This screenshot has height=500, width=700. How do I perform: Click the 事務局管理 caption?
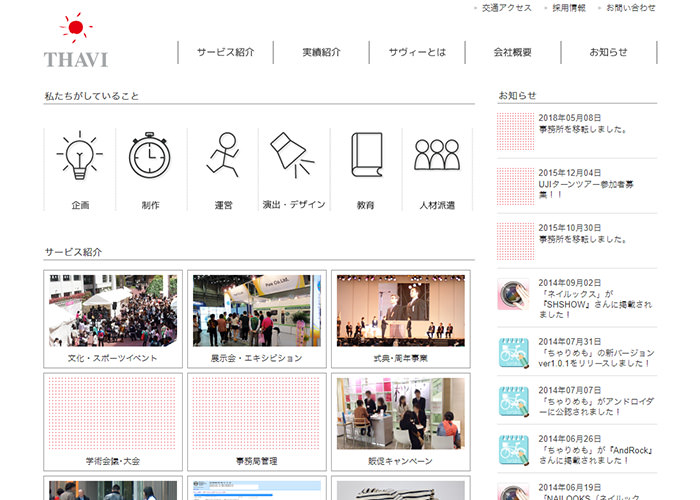(x=257, y=461)
